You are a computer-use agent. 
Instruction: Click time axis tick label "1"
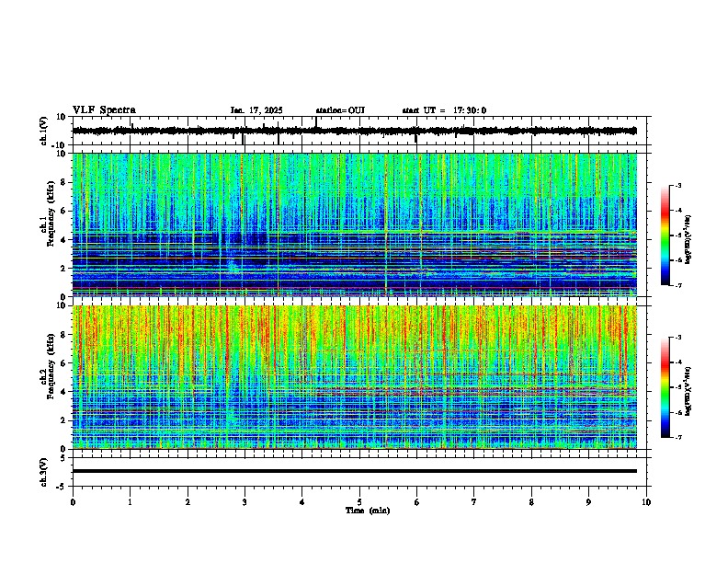tap(130, 502)
